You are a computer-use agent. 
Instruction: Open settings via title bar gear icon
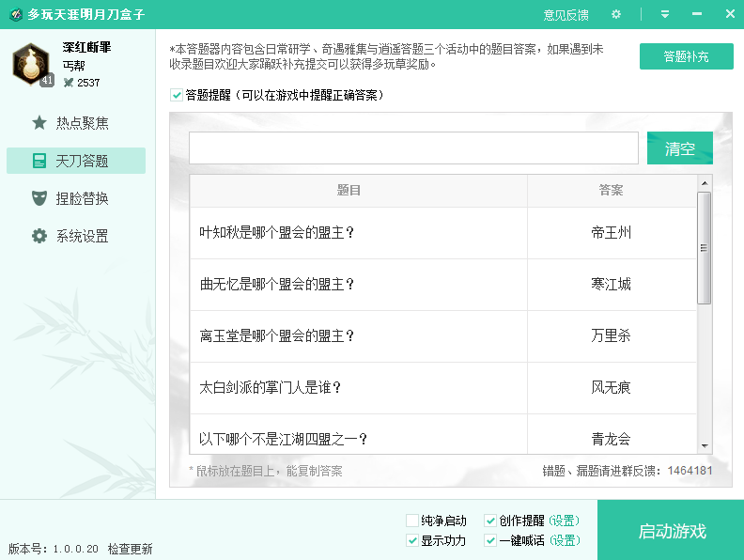pyautogui.click(x=616, y=14)
